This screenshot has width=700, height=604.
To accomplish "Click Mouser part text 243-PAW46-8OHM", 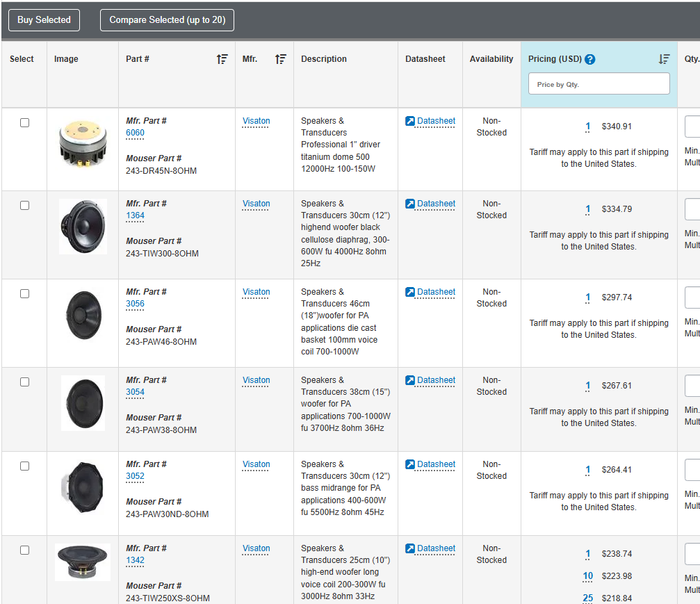I will [161, 341].
